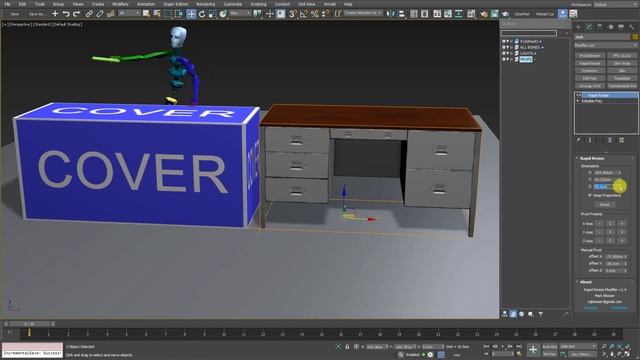Open the Animation menu
The image size is (640, 360).
(x=146, y=4)
